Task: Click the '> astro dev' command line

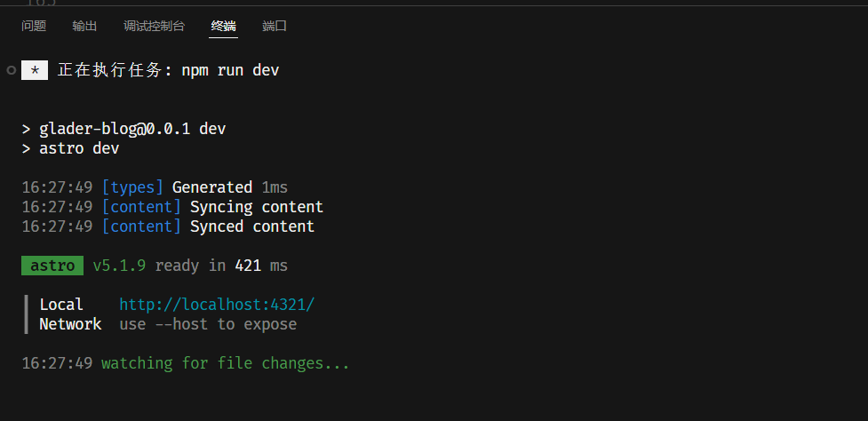Action: [71, 148]
